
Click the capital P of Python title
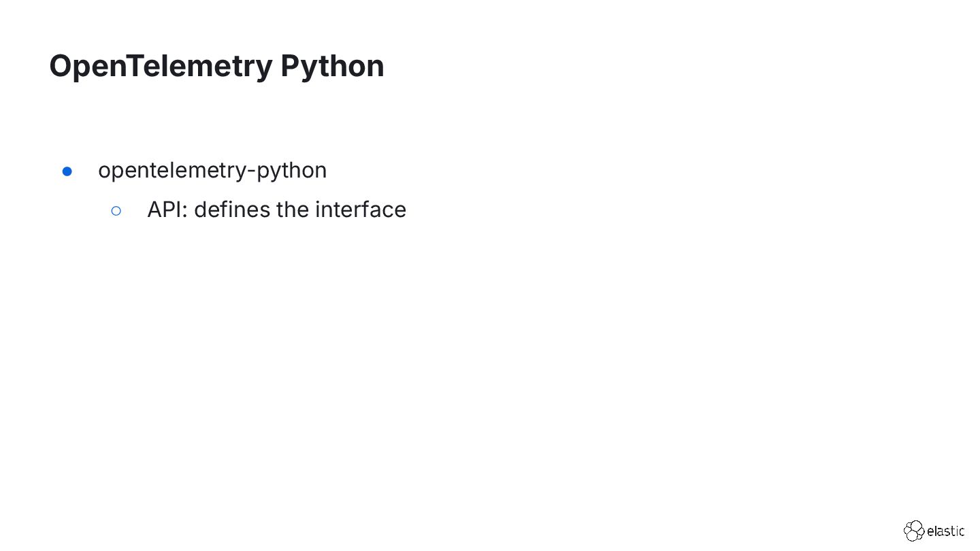290,66
